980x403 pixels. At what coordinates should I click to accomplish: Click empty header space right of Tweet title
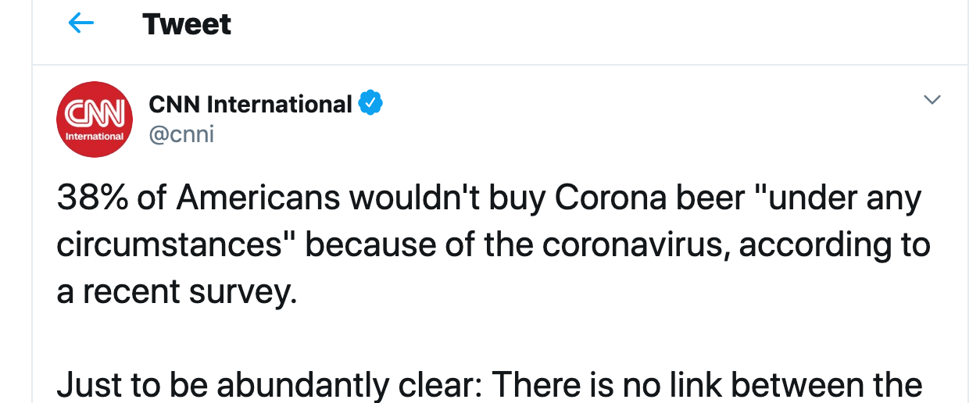pos(594,24)
